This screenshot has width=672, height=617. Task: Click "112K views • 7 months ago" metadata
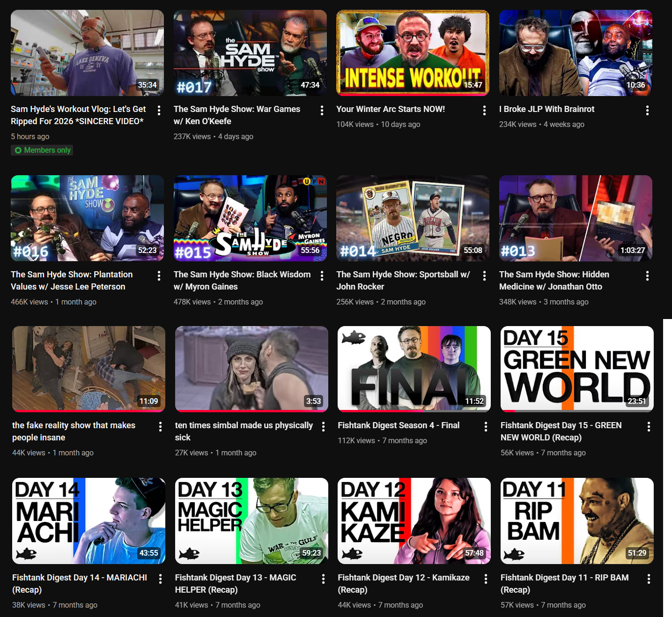(383, 441)
